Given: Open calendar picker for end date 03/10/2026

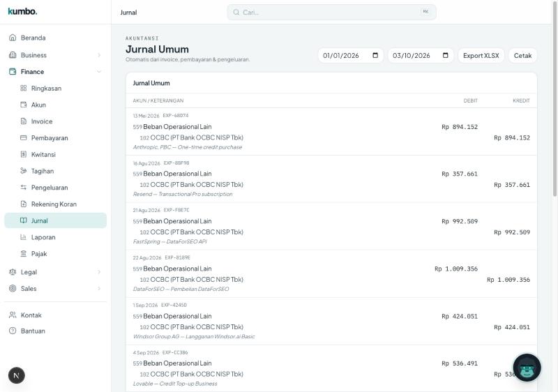Looking at the screenshot, I should pyautogui.click(x=445, y=55).
